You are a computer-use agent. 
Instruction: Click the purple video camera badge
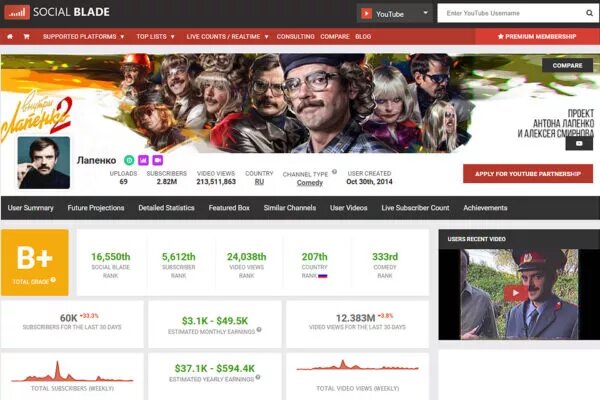point(158,160)
